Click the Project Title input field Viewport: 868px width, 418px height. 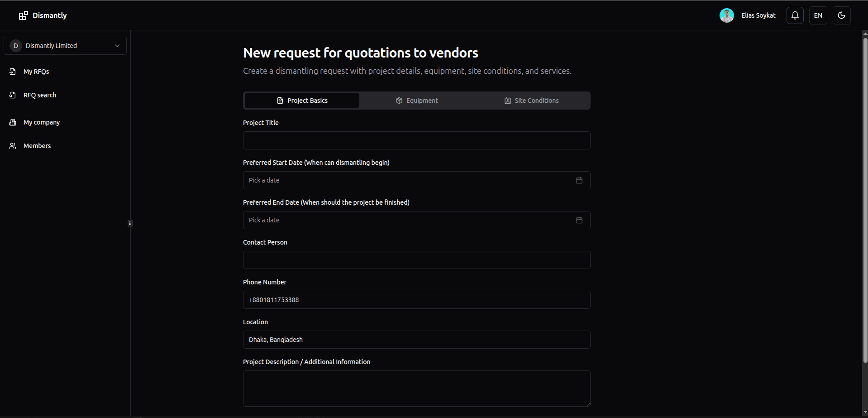[x=416, y=140]
